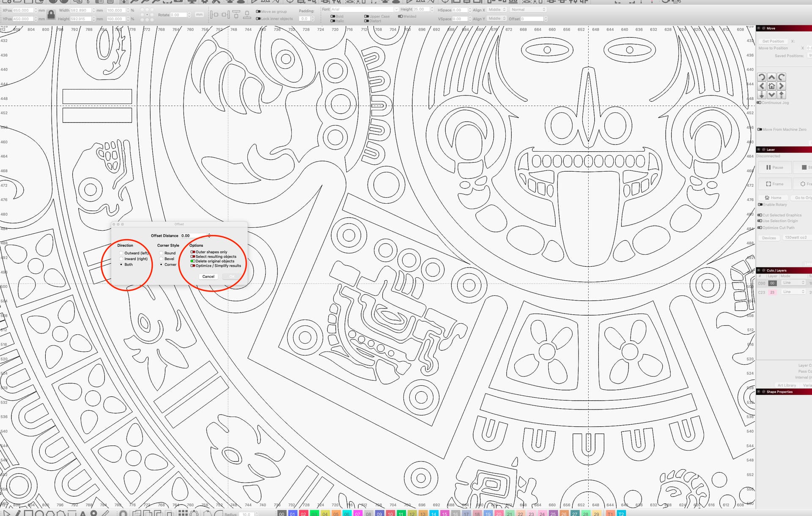Select the Both direction radio
This screenshot has width=812, height=516.
point(121,265)
